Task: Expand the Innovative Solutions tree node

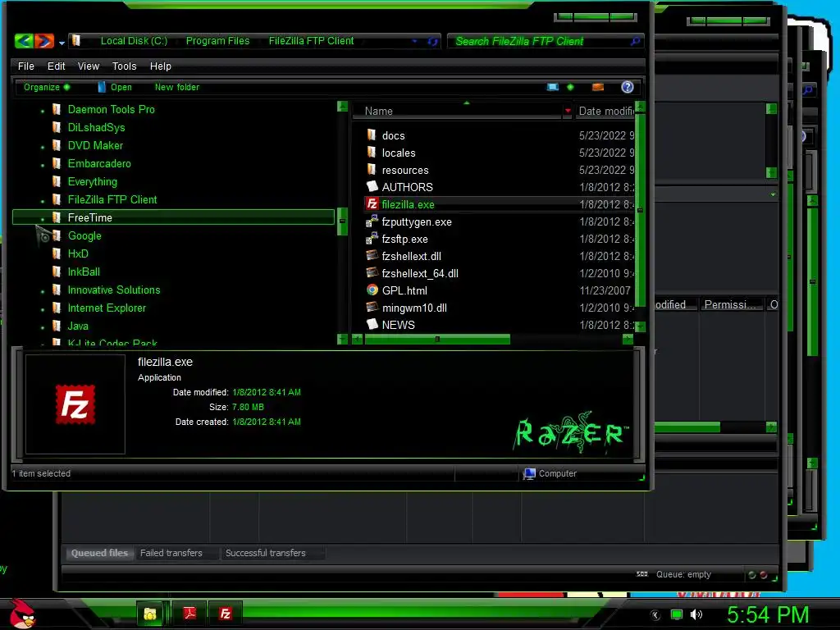Action: pos(43,291)
